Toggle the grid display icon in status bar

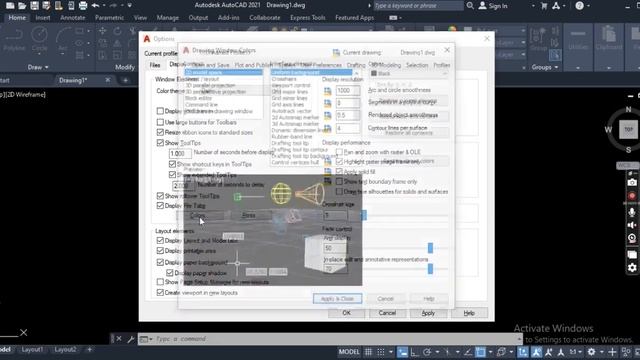[x=368, y=352]
